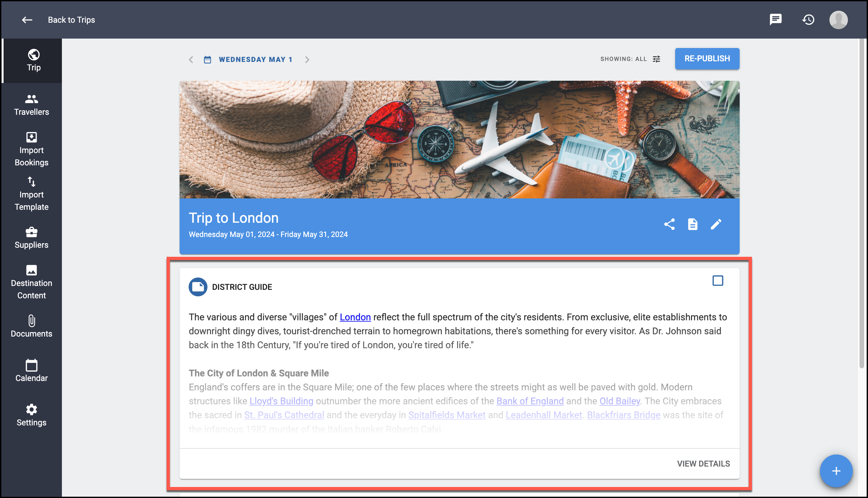This screenshot has height=498, width=868.
Task: Click the page vertical scrollbar
Action: click(x=862, y=204)
